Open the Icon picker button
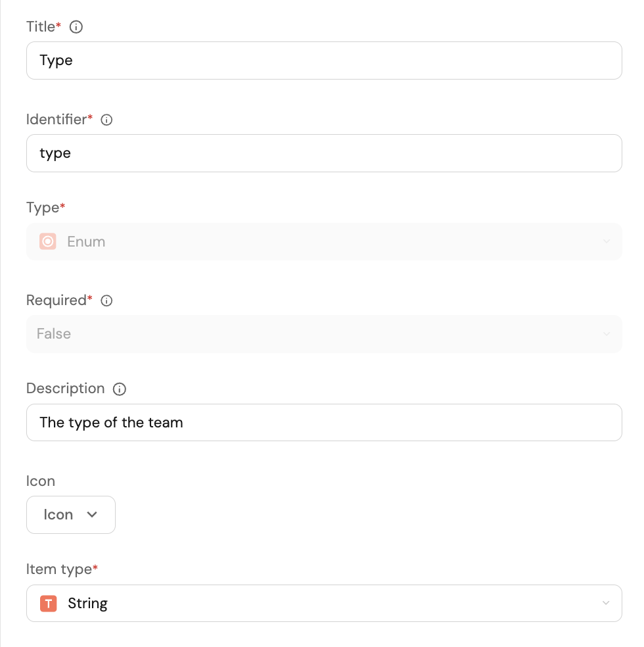The height and width of the screenshot is (647, 644). (x=70, y=514)
